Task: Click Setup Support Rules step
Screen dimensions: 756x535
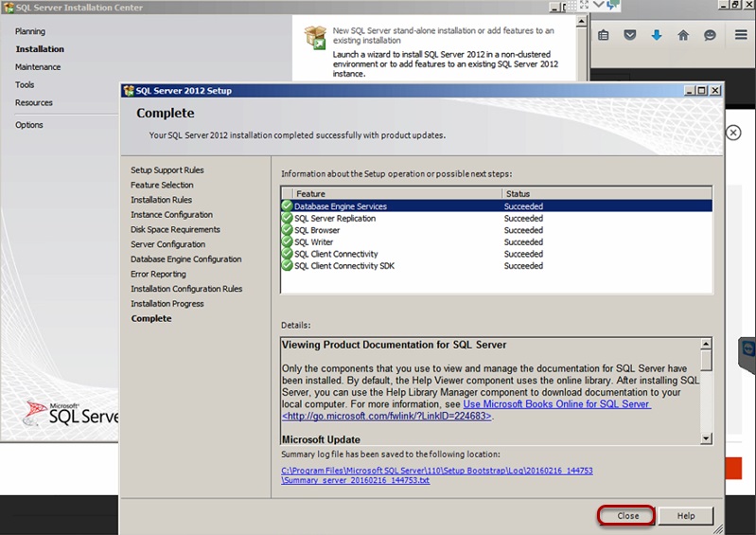Action: pyautogui.click(x=167, y=169)
